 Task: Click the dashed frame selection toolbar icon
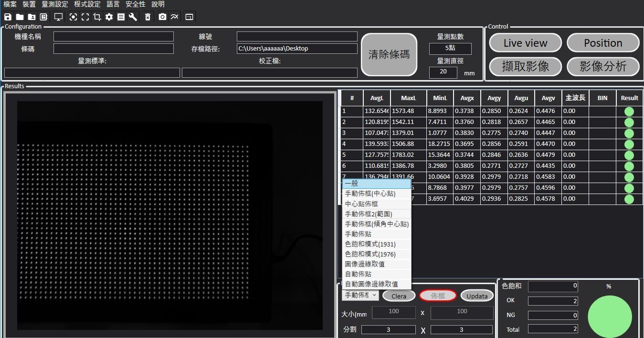[x=85, y=17]
